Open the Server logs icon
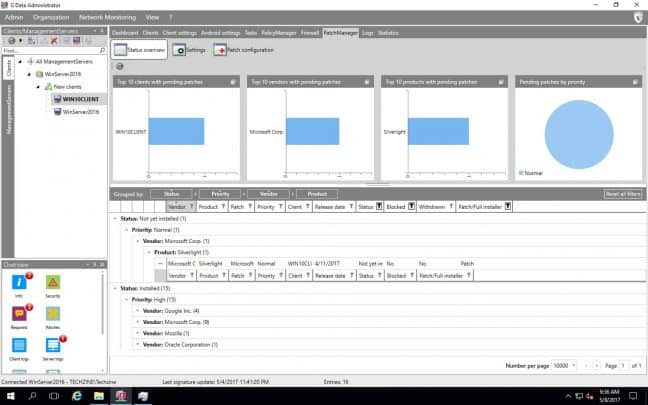Screen dimensions: 648x405 pos(53,345)
